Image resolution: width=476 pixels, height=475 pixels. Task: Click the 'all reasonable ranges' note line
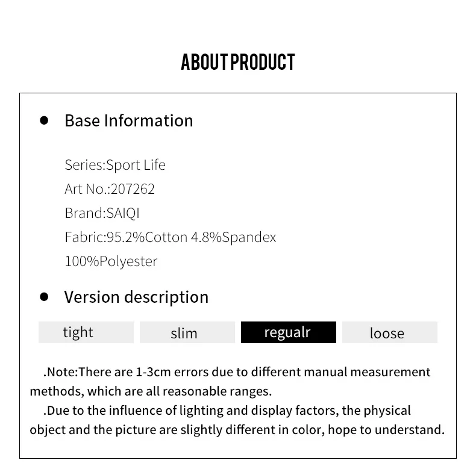pyautogui.click(x=151, y=391)
